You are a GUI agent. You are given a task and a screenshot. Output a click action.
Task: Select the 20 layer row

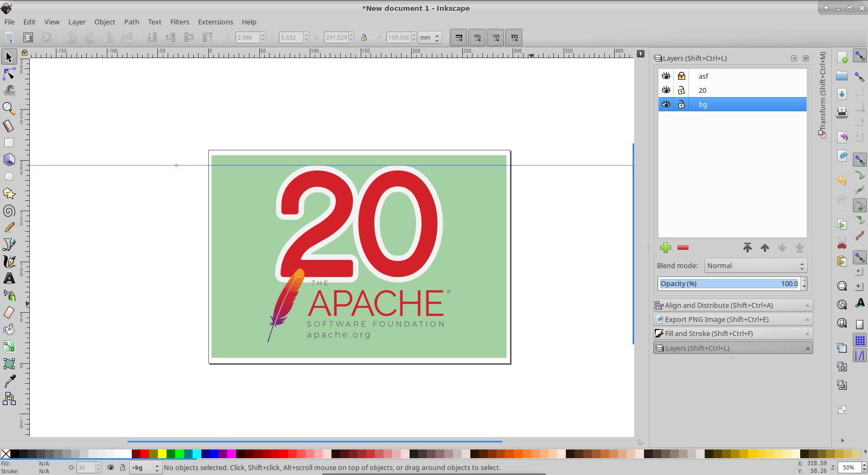pyautogui.click(x=732, y=90)
